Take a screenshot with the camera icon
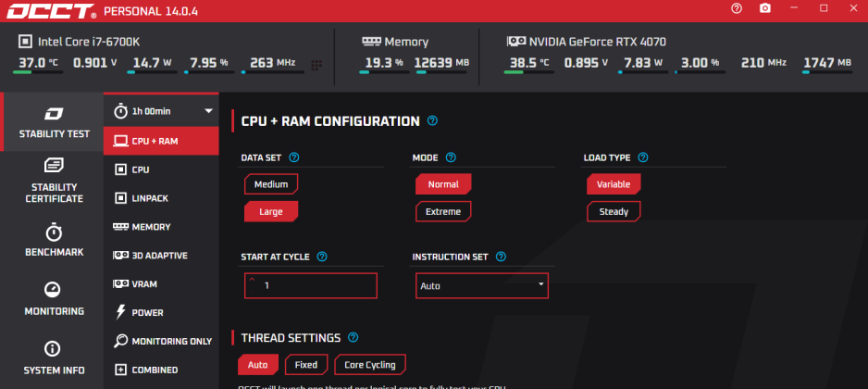The width and height of the screenshot is (868, 389). pos(765,8)
